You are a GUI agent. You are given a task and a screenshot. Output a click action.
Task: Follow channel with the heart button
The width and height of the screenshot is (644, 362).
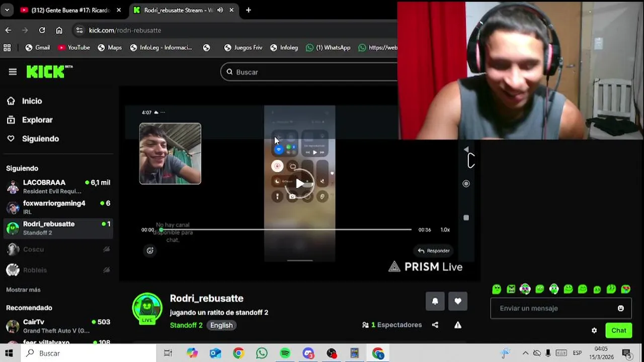[x=458, y=301]
